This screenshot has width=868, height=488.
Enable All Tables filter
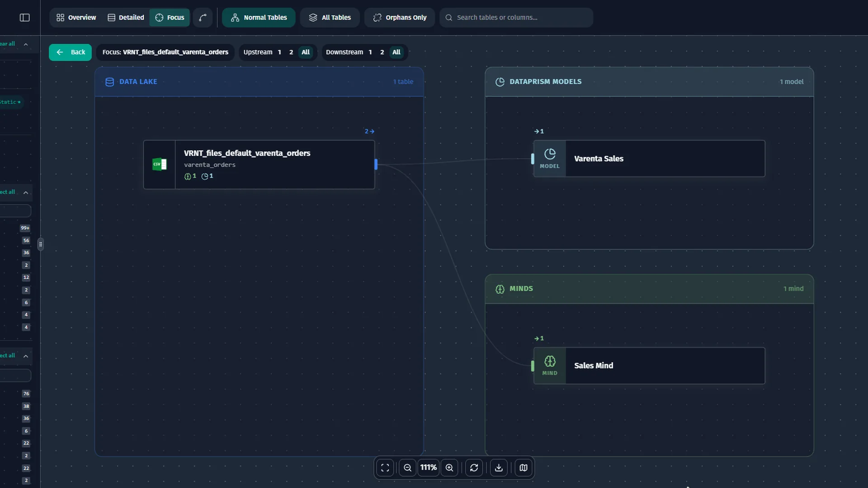point(330,18)
